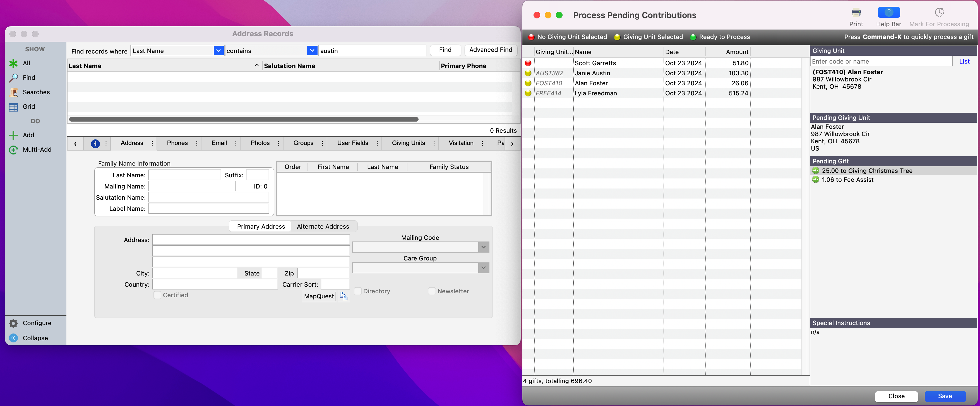Image resolution: width=980 pixels, height=406 pixels.
Task: Switch to the Giving Units tab
Action: click(x=408, y=143)
